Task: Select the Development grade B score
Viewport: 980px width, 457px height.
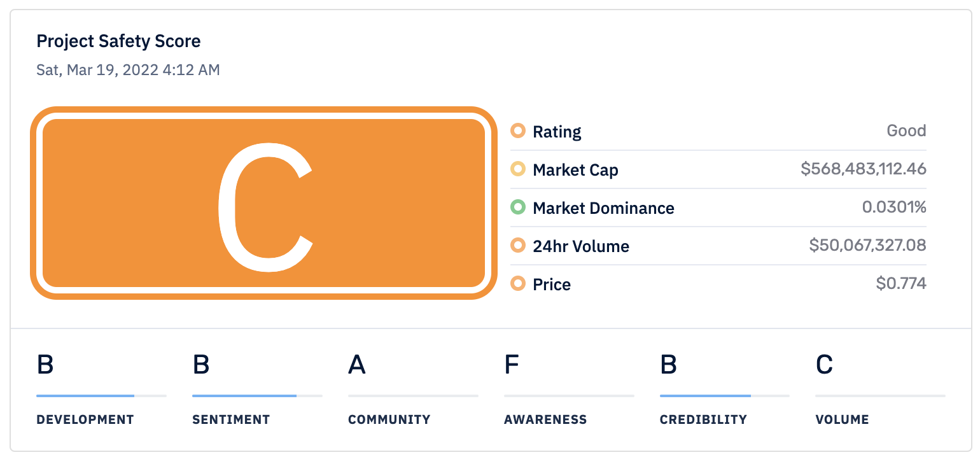Action: (x=45, y=365)
